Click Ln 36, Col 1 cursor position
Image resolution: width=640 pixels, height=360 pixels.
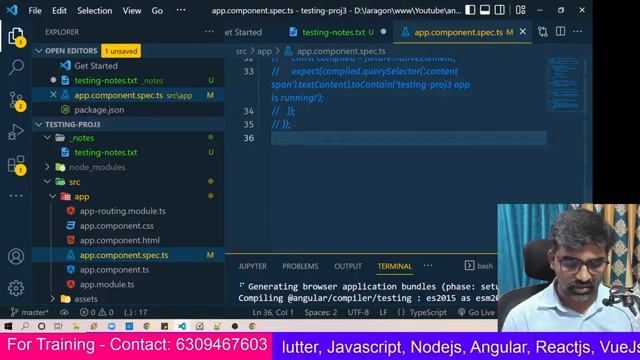point(273,313)
